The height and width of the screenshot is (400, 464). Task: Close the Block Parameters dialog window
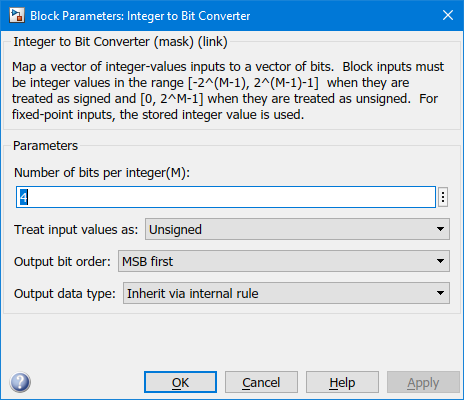[x=448, y=15]
